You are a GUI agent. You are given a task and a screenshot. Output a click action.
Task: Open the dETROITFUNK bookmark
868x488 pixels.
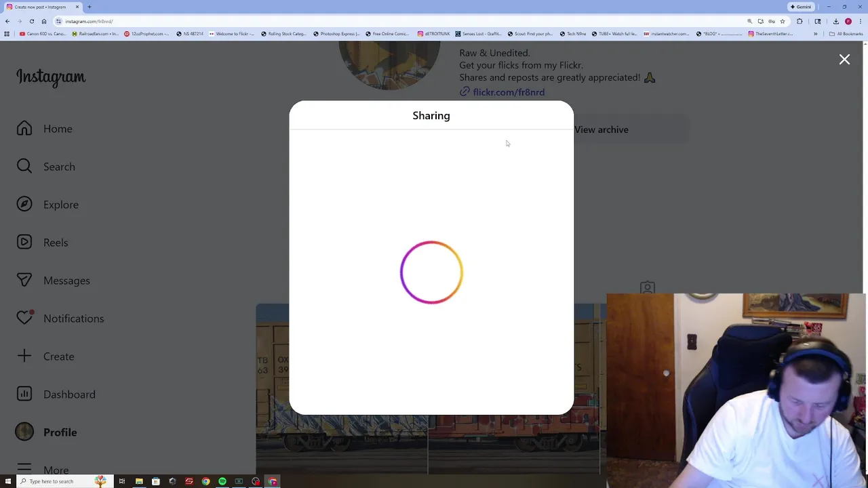click(x=434, y=34)
